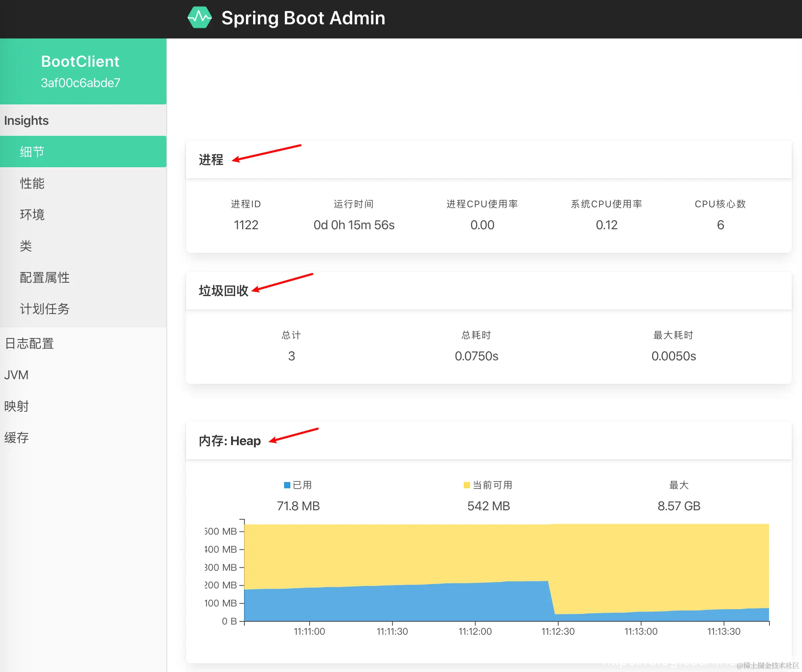Screen dimensions: 802x672
Task: Click the 总耗时 value 0.0750s
Action: pos(476,356)
